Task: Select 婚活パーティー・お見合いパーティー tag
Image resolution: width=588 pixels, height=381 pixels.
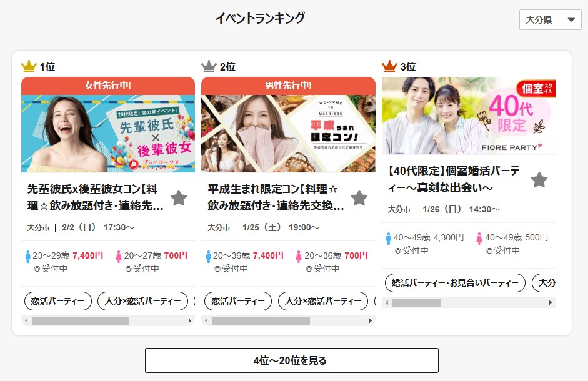Action: 456,283
